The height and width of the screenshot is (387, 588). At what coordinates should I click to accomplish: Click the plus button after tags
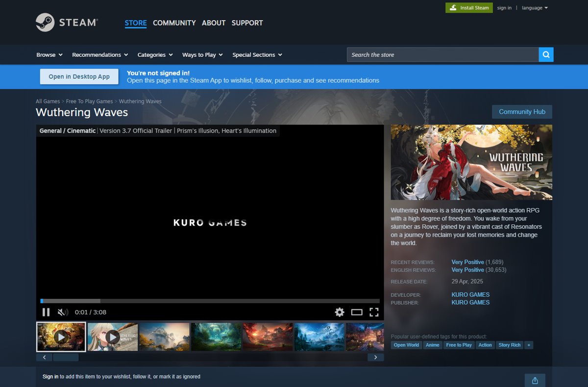[528, 345]
